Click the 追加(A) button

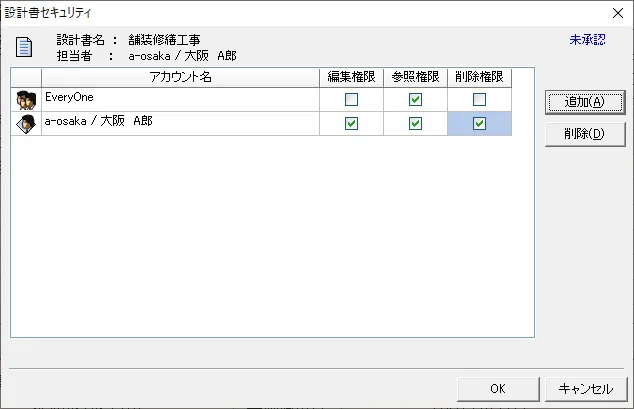(585, 102)
